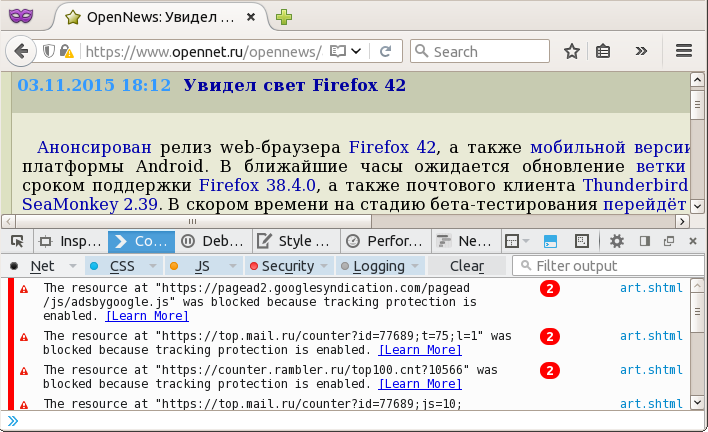This screenshot has height=432, width=708.
Task: Click page scroll up arrow
Action: click(697, 80)
